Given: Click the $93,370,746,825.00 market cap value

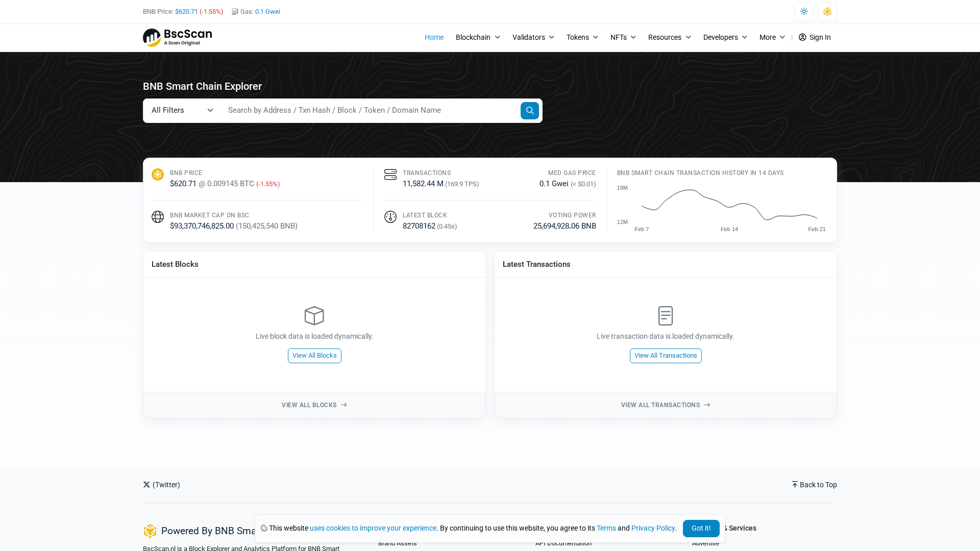Looking at the screenshot, I should (x=202, y=226).
